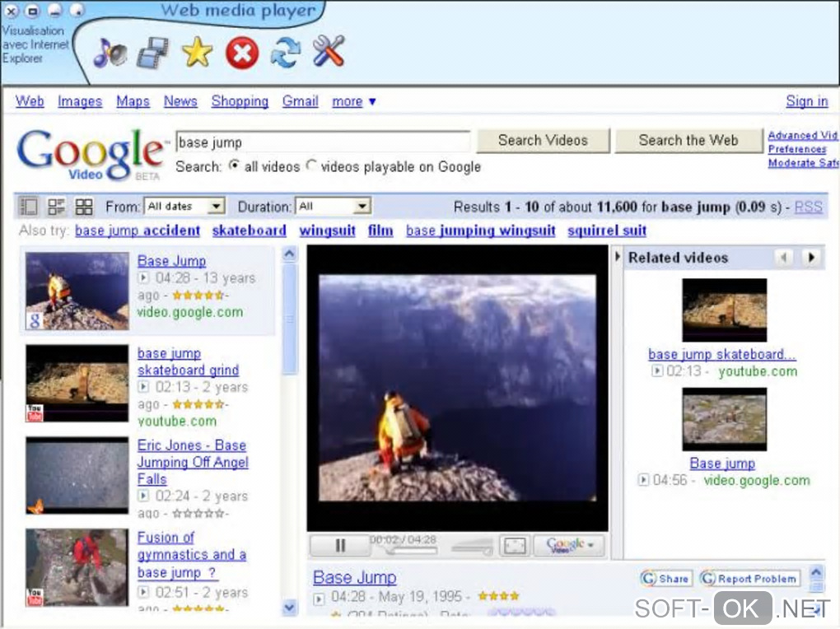The height and width of the screenshot is (629, 840).
Task: Pause the playing video
Action: tap(339, 546)
